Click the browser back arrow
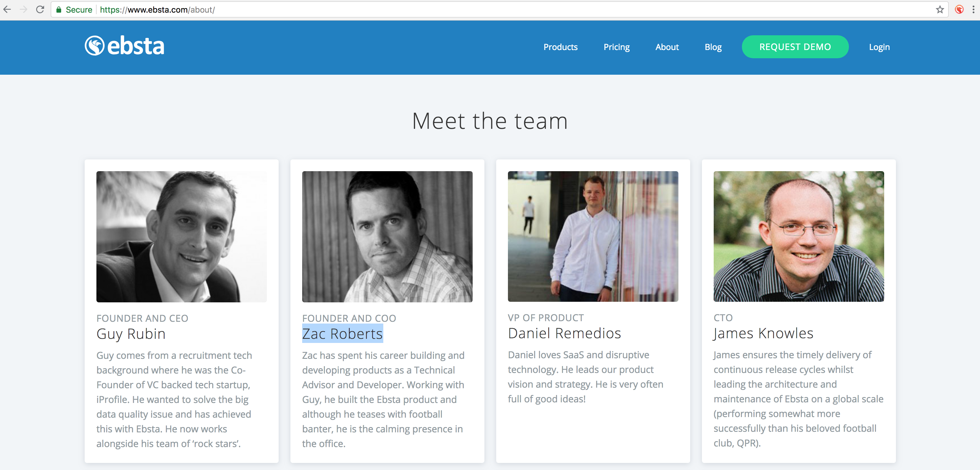 [x=7, y=9]
